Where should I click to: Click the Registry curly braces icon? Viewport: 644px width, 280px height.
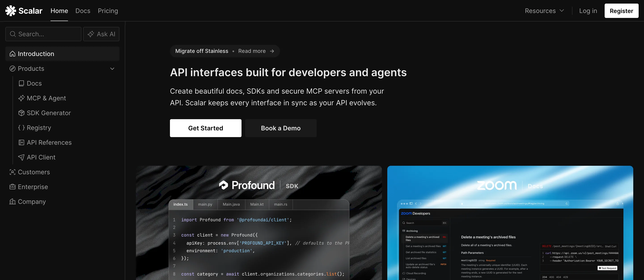point(21,128)
